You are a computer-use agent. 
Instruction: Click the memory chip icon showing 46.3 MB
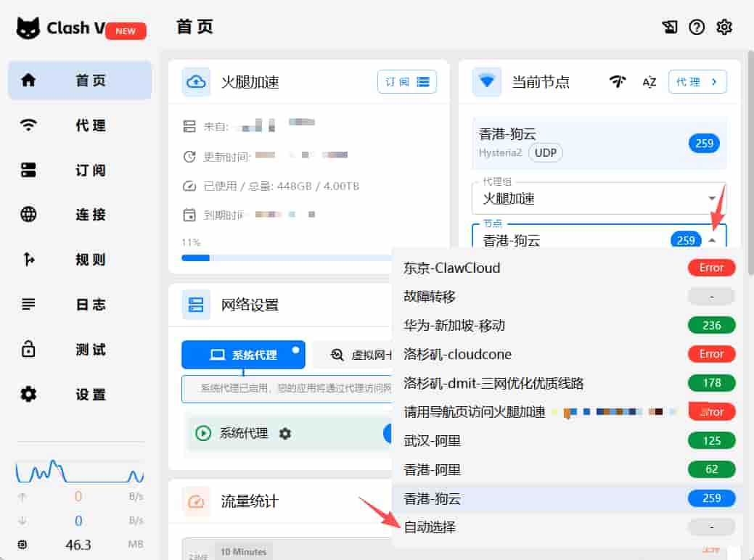(22, 544)
